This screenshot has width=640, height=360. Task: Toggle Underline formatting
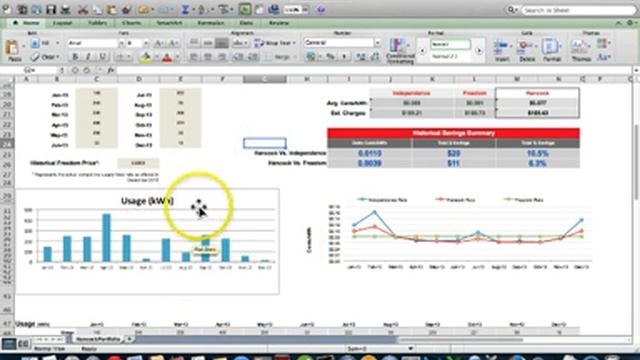click(x=102, y=57)
